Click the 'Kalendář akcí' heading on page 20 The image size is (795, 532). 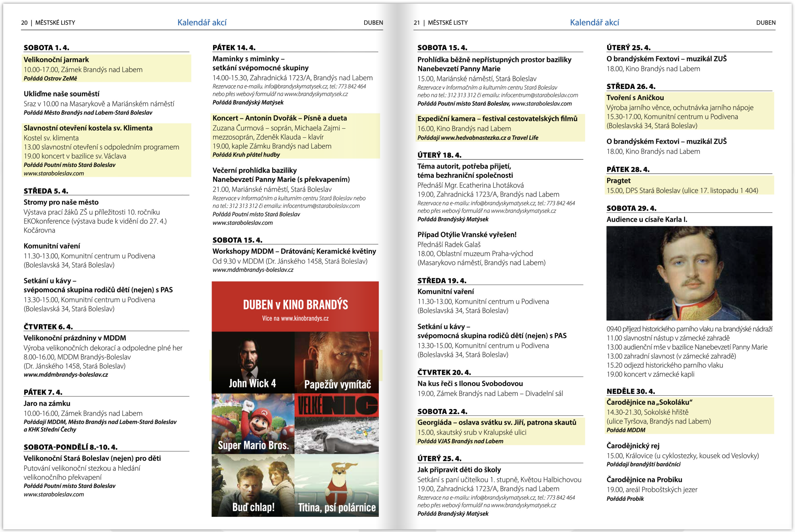coord(202,22)
